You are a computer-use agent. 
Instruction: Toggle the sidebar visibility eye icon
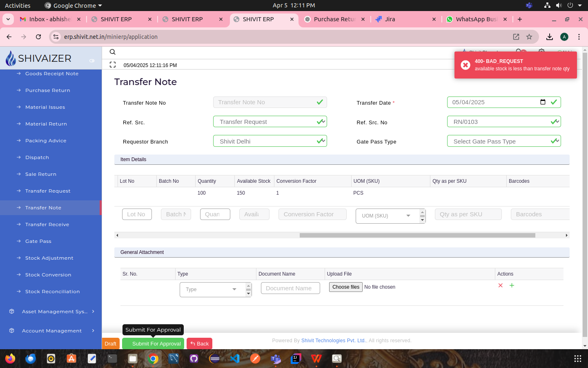[x=92, y=61]
